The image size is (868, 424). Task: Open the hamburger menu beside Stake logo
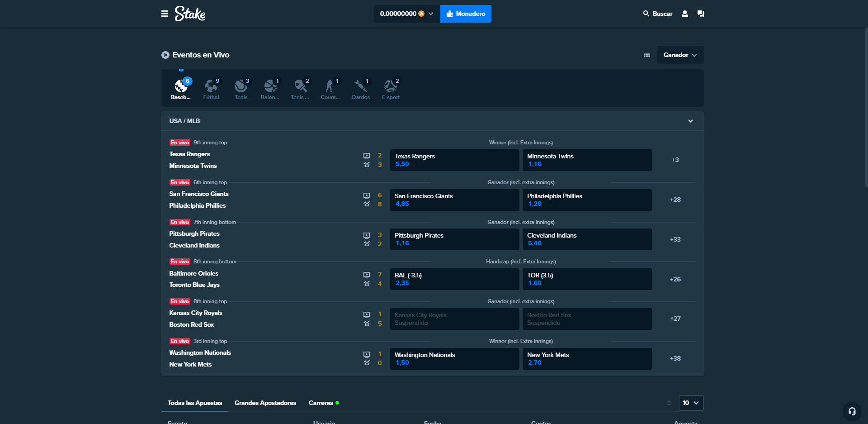click(x=165, y=14)
